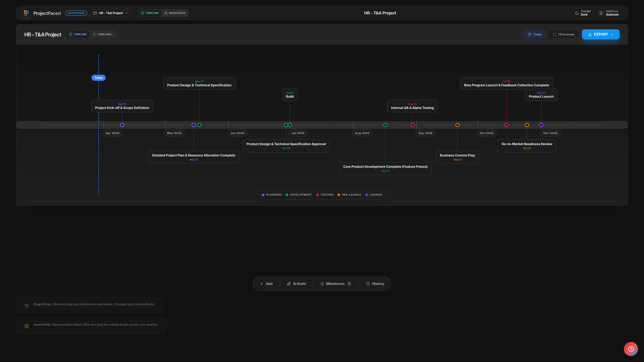
Task: Select the Oct 15 Beta Program marker dot
Action: (506, 125)
